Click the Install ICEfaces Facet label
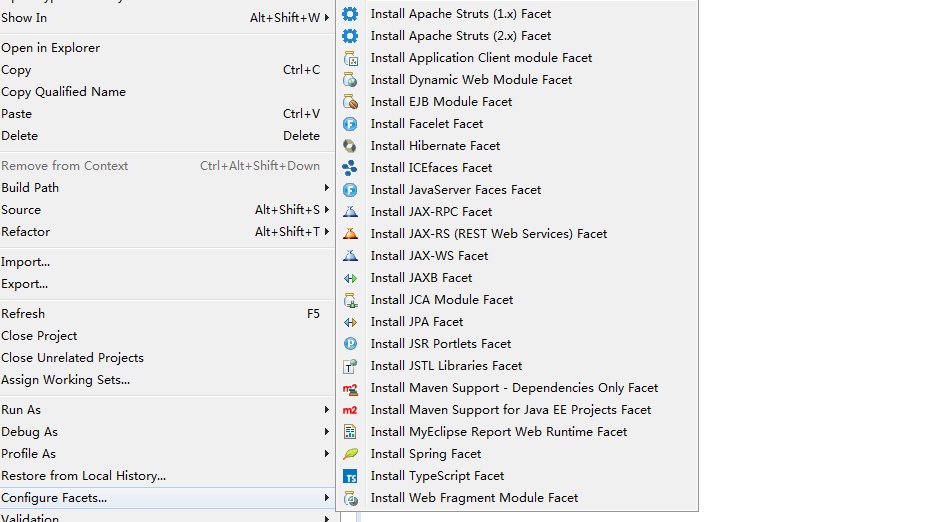 pyautogui.click(x=431, y=168)
